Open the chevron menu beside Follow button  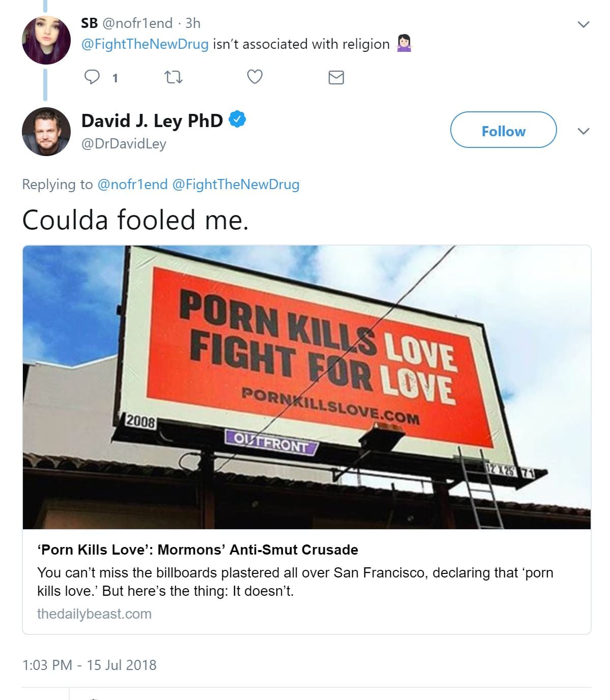tap(584, 131)
